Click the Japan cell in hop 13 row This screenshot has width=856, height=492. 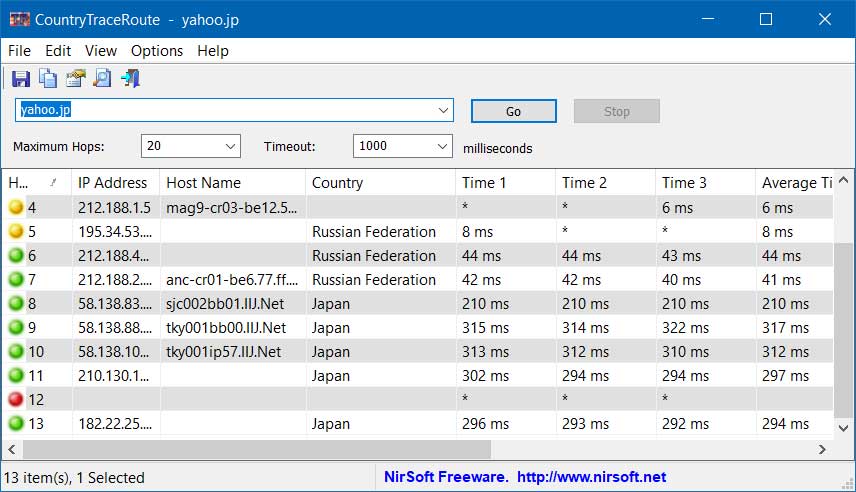(331, 424)
